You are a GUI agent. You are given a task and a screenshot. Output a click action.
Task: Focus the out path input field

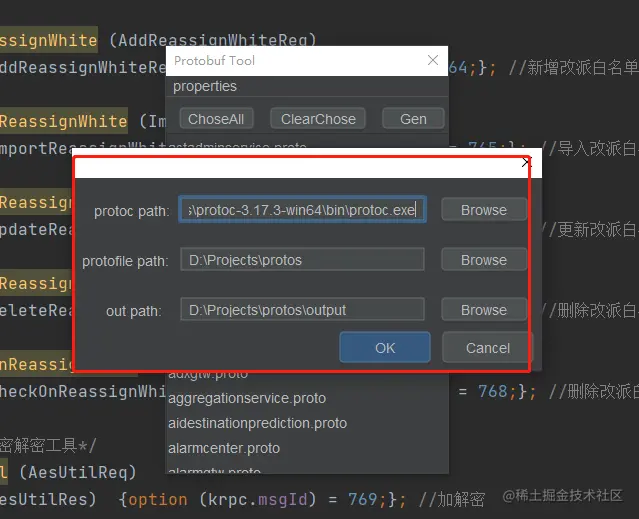[302, 310]
